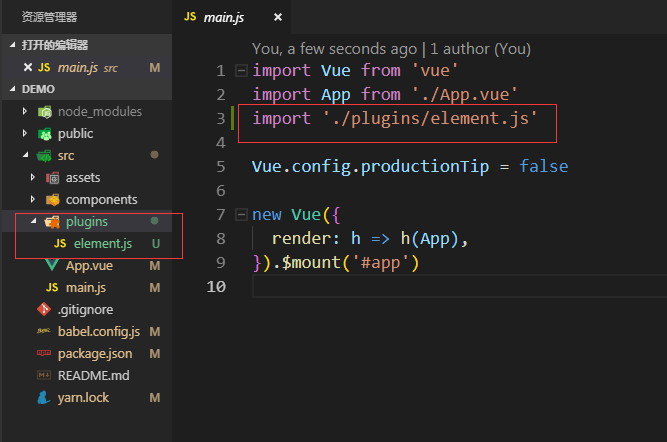Expand the node_modules folder arrow

pyautogui.click(x=26, y=111)
